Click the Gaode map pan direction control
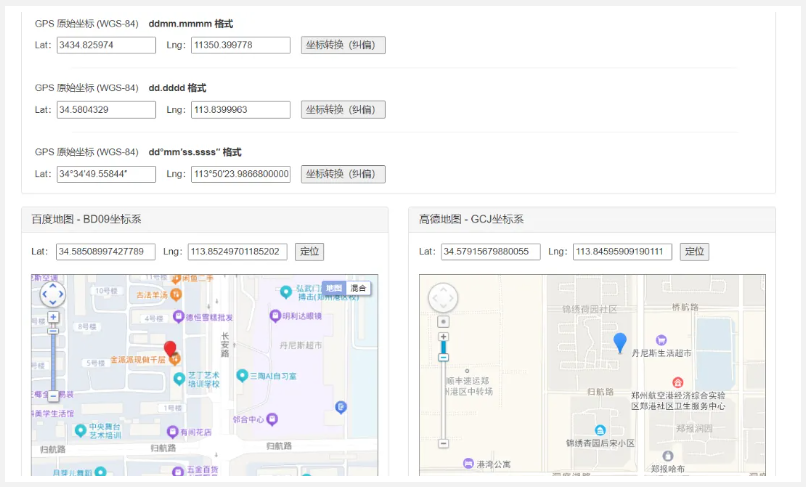This screenshot has height=487, width=806. pyautogui.click(x=443, y=298)
